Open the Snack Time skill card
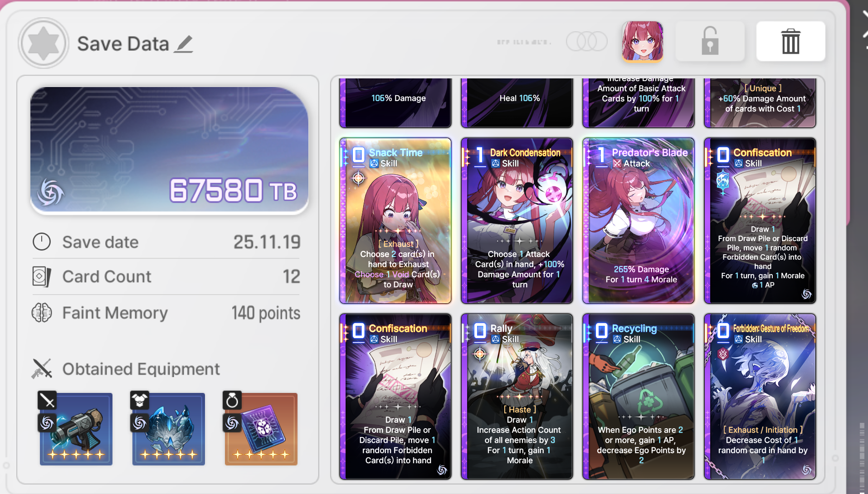Viewport: 868px width, 494px height. [x=395, y=221]
